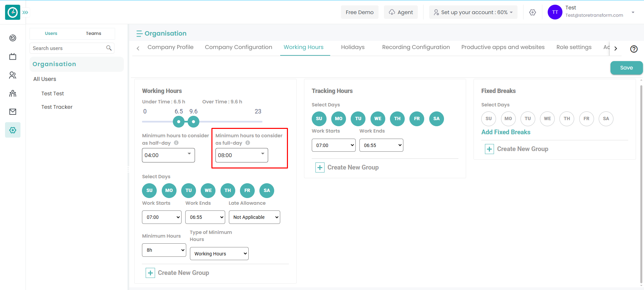This screenshot has width=644, height=290.
Task: Open the mail envelope icon in sidebar
Action: pyautogui.click(x=13, y=112)
